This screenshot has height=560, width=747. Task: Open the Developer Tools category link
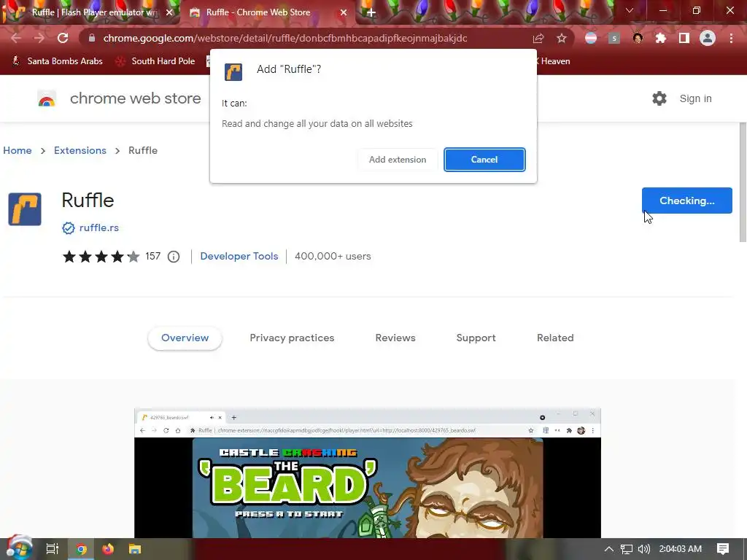[x=239, y=256]
